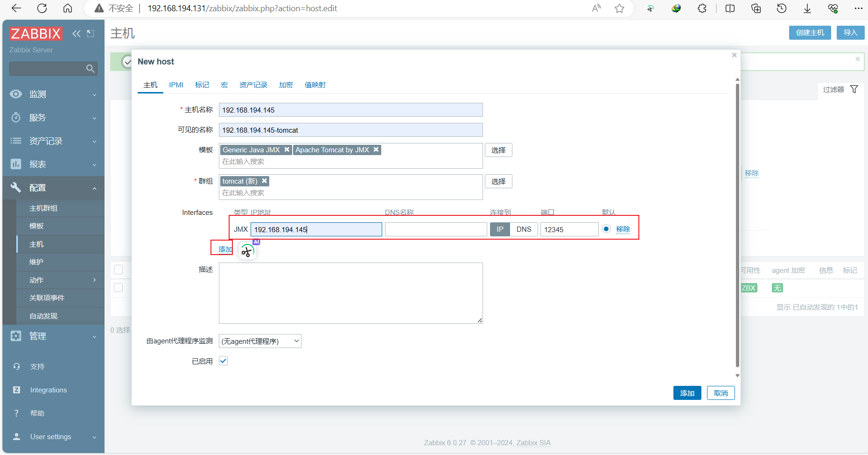Expand the 报表 reports menu
The height and width of the screenshot is (455, 868).
[53, 164]
